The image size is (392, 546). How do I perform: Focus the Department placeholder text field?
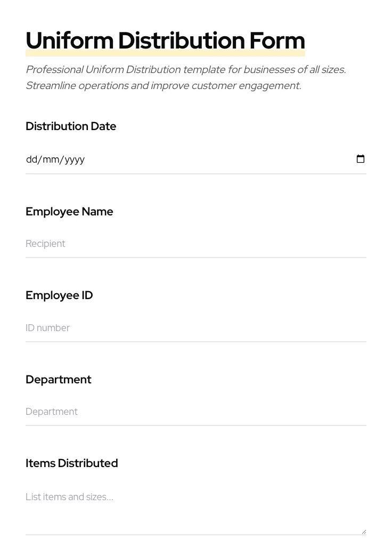(195, 412)
